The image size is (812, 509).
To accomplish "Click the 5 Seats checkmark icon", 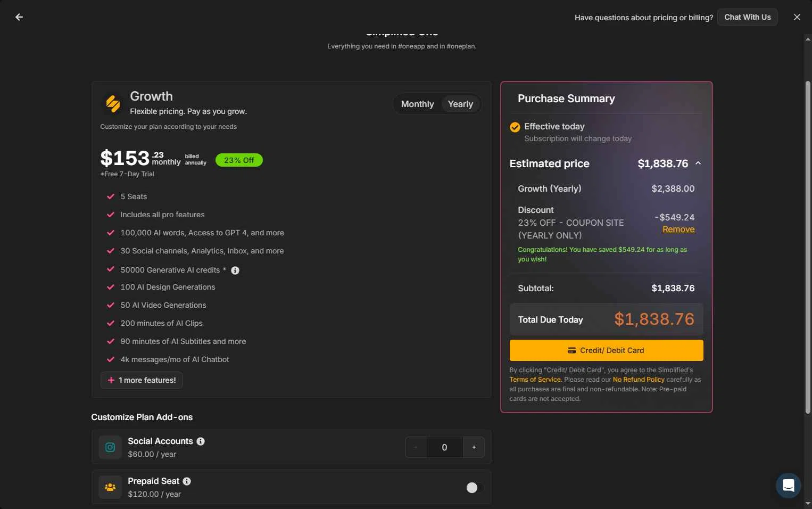I will tap(111, 196).
